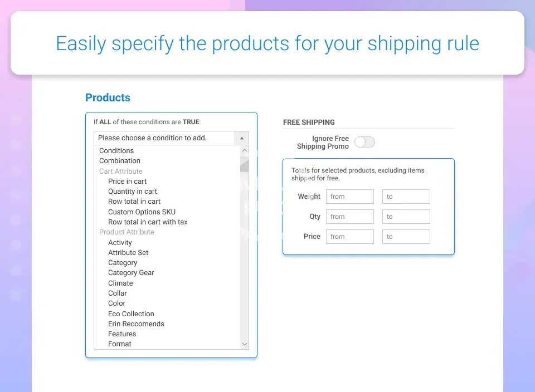Select 'Price in cart' condition
Image resolution: width=535 pixels, height=392 pixels.
pyautogui.click(x=127, y=181)
